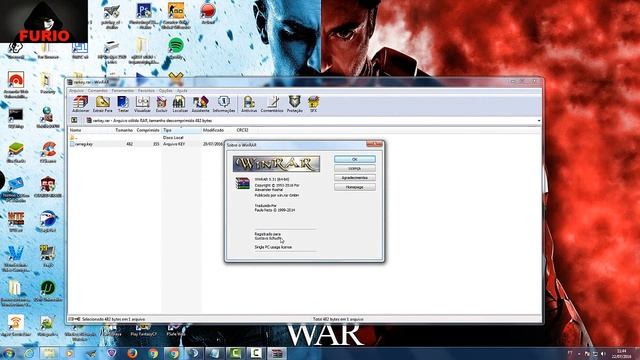Click the Firefox taskbar icon

[x=132, y=353]
